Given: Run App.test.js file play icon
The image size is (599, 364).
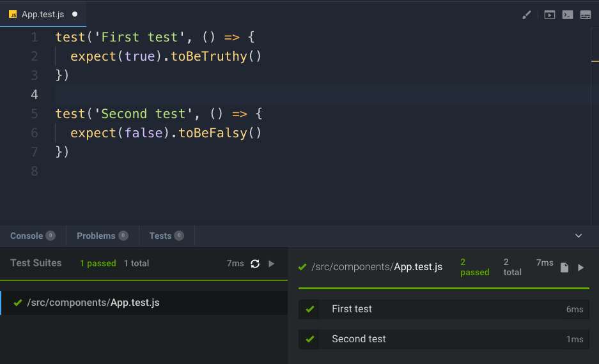Looking at the screenshot, I should tap(581, 268).
